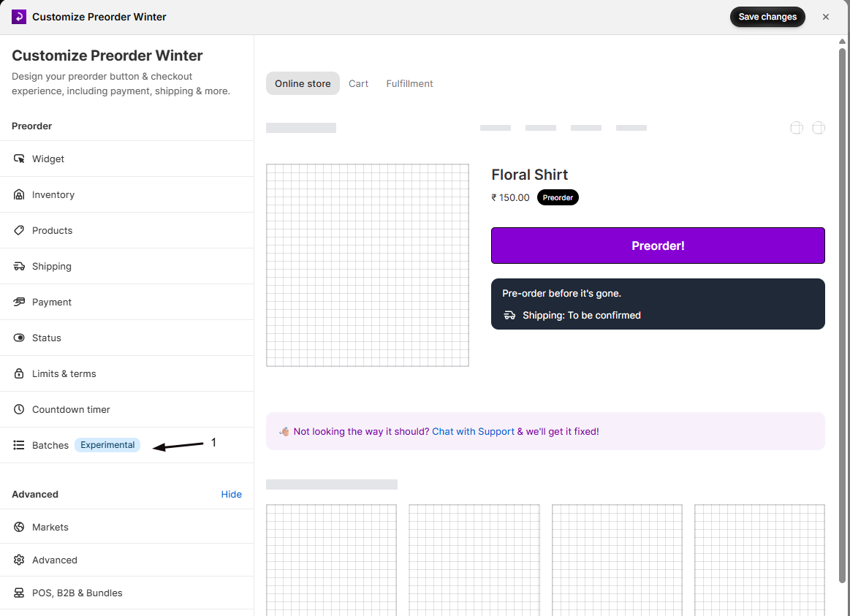Open the Widget settings
The width and height of the screenshot is (850, 616).
127,159
